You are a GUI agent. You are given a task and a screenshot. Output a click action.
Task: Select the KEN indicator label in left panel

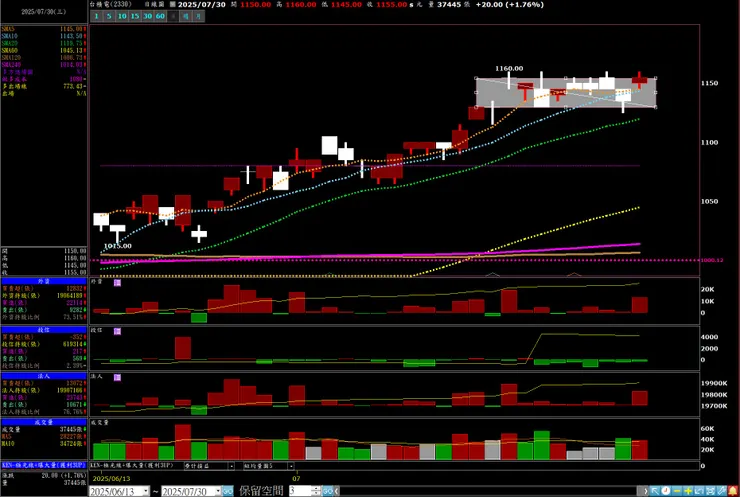(x=44, y=465)
